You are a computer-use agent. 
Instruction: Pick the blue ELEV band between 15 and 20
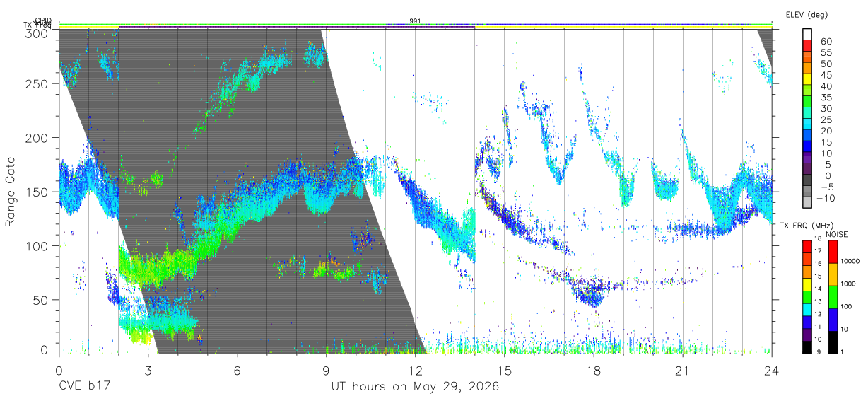point(808,136)
